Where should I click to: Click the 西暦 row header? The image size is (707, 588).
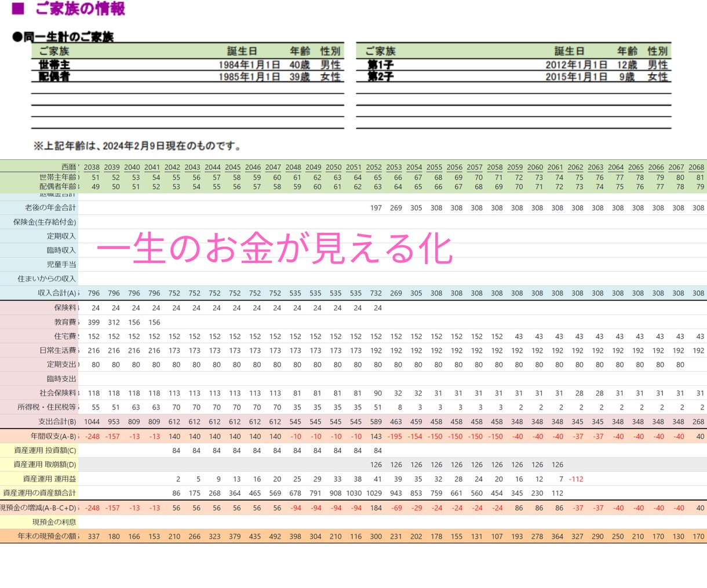point(69,167)
